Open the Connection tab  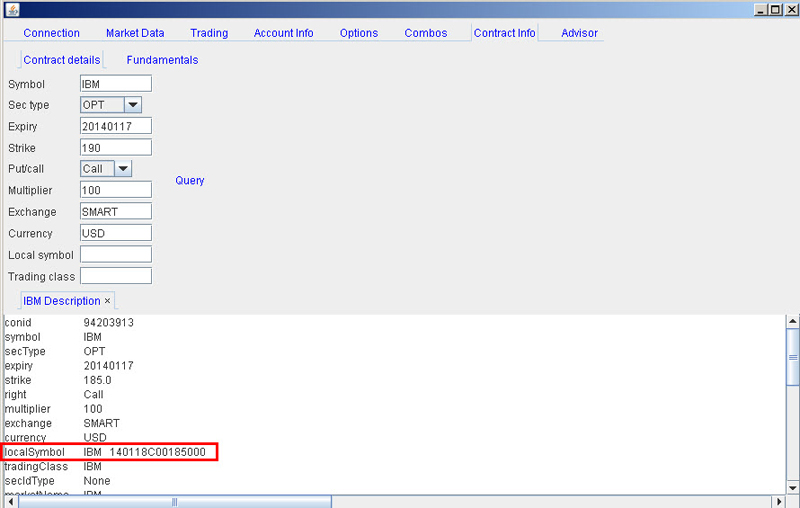tap(52, 33)
